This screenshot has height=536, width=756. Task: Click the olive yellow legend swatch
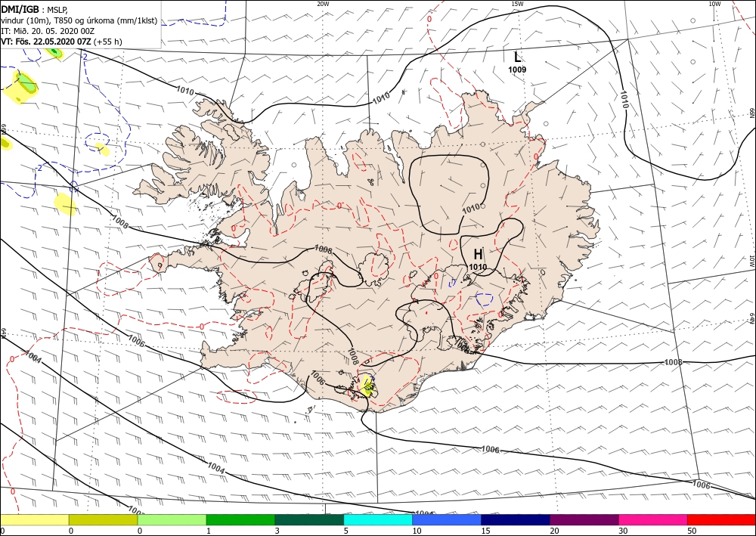point(103,519)
